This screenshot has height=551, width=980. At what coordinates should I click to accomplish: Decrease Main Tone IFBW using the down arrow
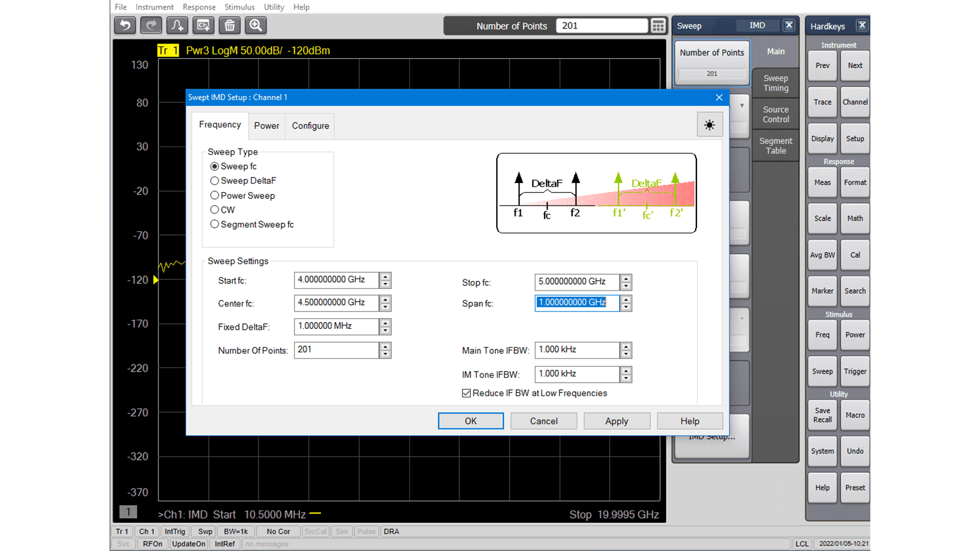click(626, 353)
